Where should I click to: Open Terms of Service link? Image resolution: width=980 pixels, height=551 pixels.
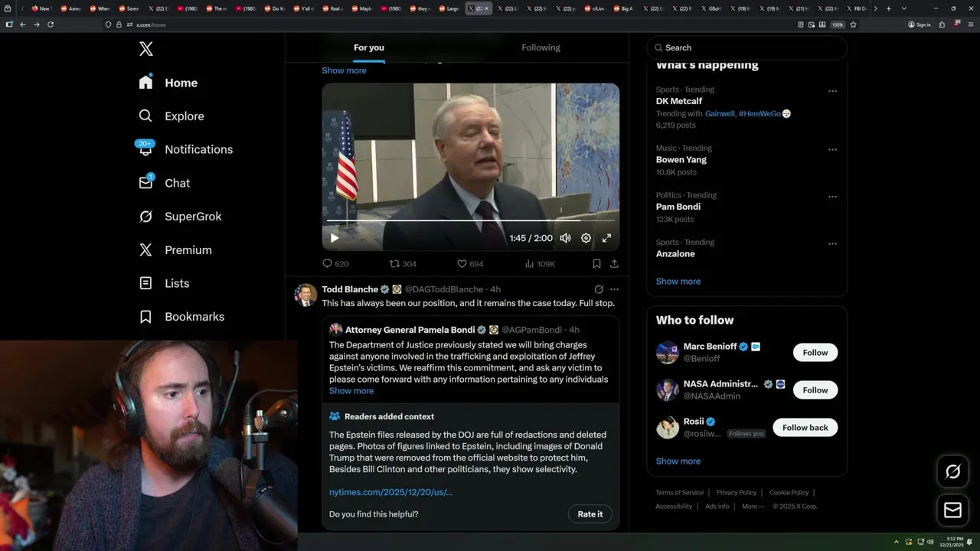[x=679, y=493]
